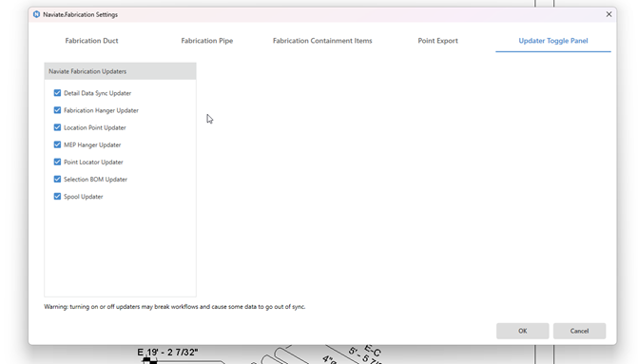
Task: Click the Point Locator Updater label
Action: [x=93, y=162]
